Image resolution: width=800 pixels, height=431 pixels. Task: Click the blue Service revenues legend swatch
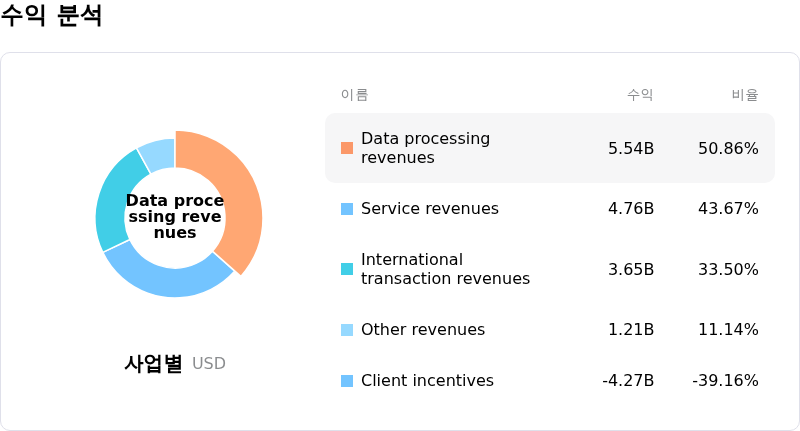347,209
